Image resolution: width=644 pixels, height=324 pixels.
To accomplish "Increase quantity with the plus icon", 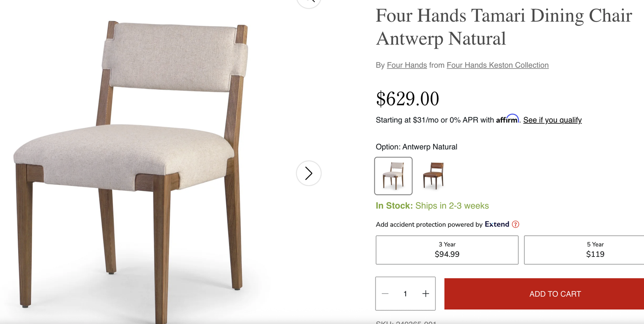I will 425,294.
